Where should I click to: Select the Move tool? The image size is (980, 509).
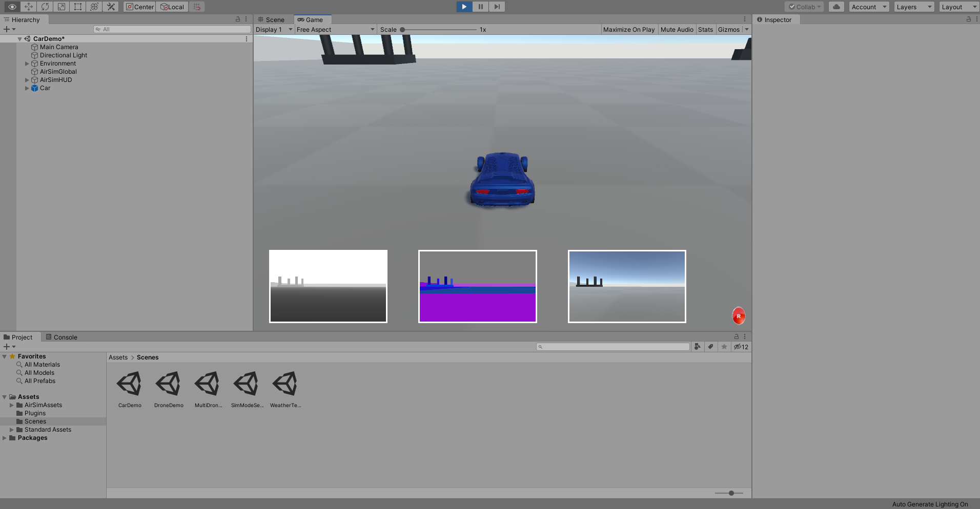(x=28, y=7)
